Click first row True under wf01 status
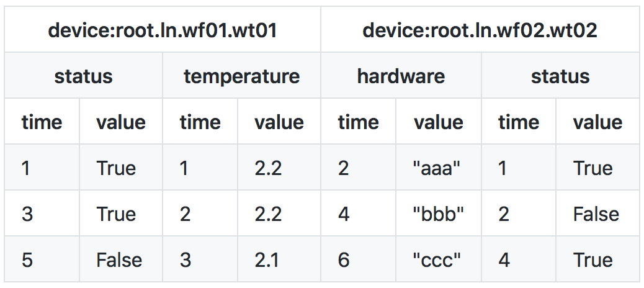644x288 pixels. tap(116, 168)
